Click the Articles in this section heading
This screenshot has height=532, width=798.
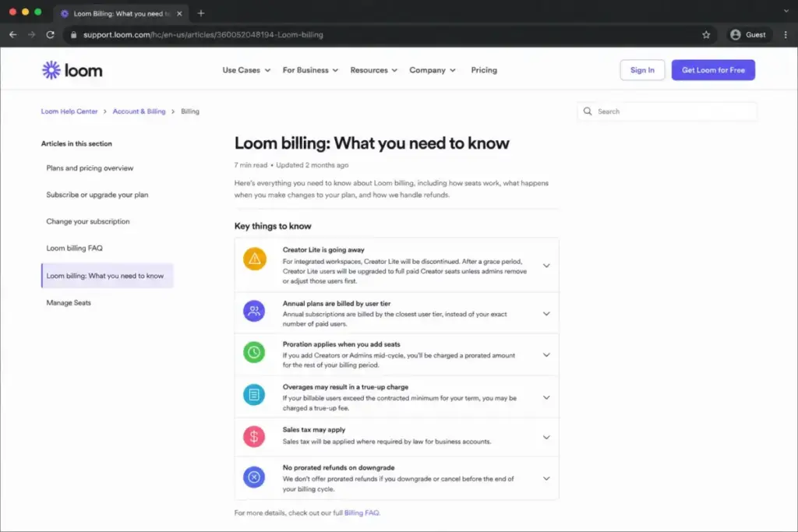[x=76, y=143]
